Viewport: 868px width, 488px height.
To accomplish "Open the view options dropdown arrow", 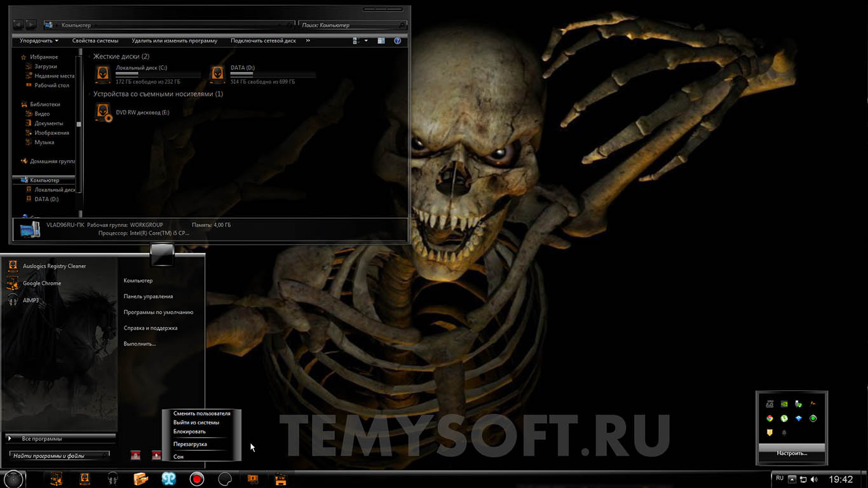I will [366, 41].
